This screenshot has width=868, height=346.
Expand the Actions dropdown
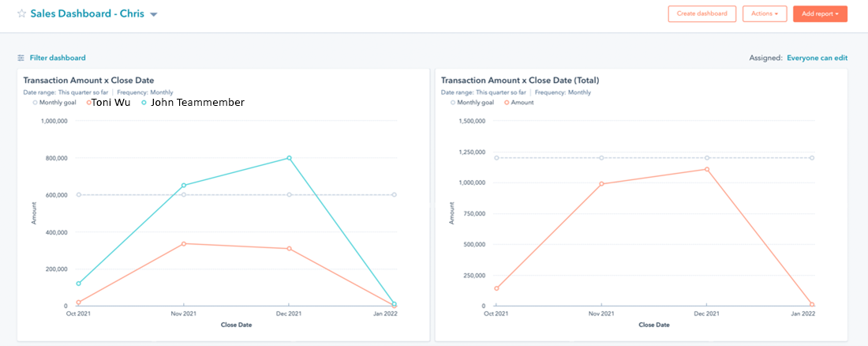click(764, 13)
